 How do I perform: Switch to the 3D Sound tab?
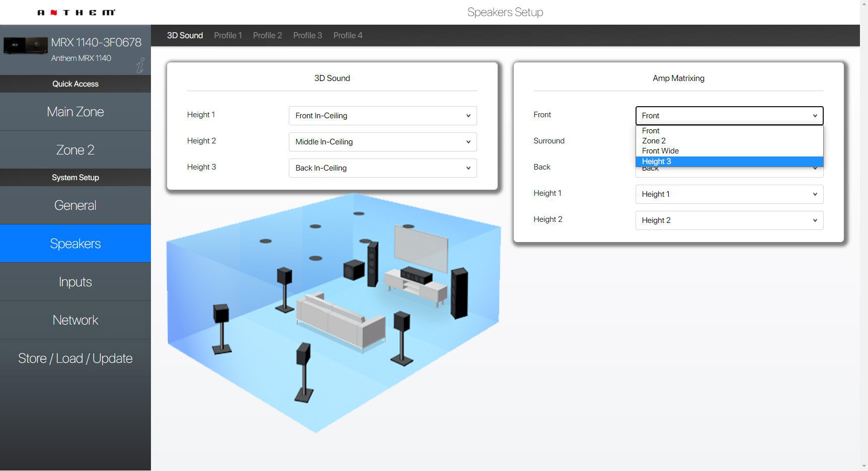click(185, 36)
